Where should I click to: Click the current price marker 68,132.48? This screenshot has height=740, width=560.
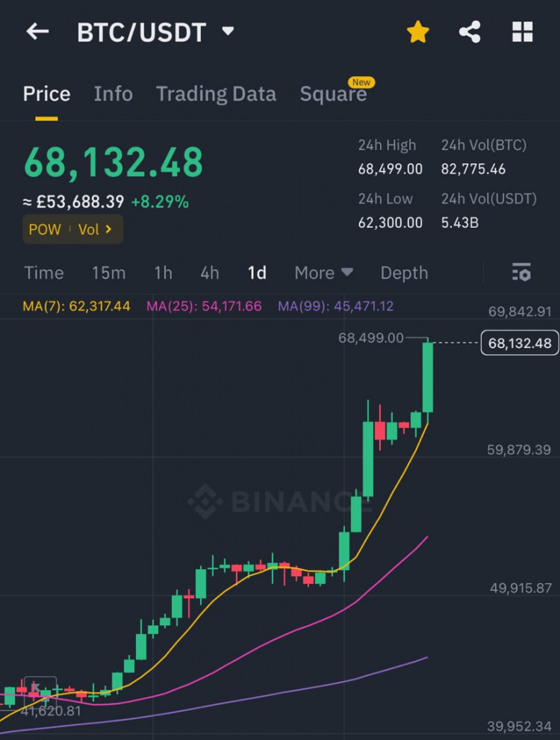520,343
